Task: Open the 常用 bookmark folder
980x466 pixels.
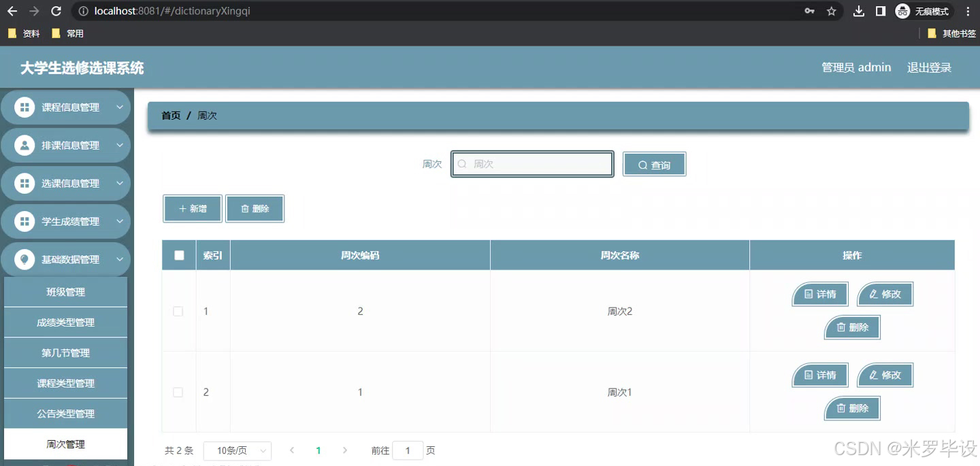Action: pos(67,33)
